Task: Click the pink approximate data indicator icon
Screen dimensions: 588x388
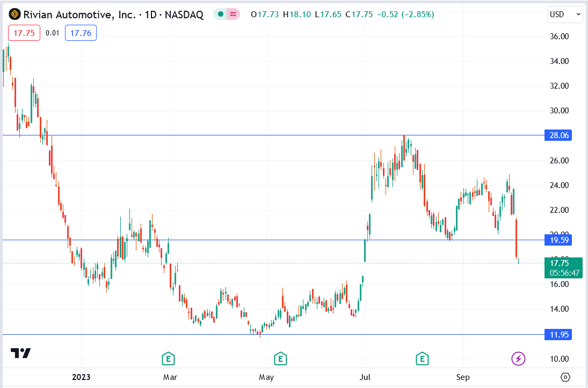Action: tap(233, 15)
